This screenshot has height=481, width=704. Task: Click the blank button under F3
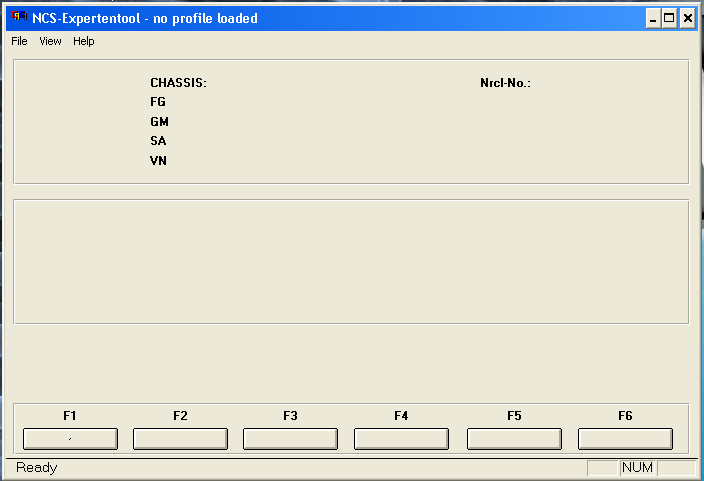(290, 439)
